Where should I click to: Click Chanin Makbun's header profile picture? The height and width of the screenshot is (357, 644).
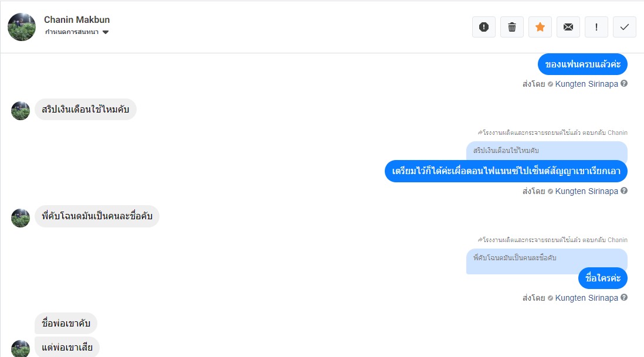coord(22,27)
